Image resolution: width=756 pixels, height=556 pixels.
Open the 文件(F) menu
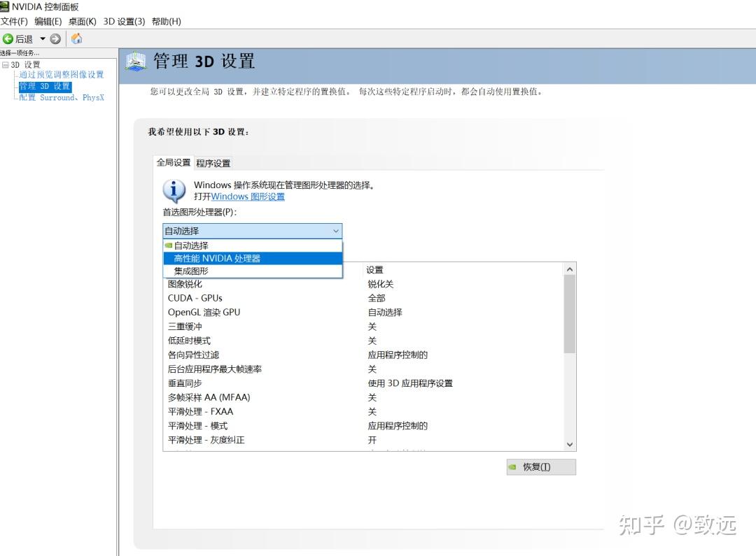click(14, 22)
